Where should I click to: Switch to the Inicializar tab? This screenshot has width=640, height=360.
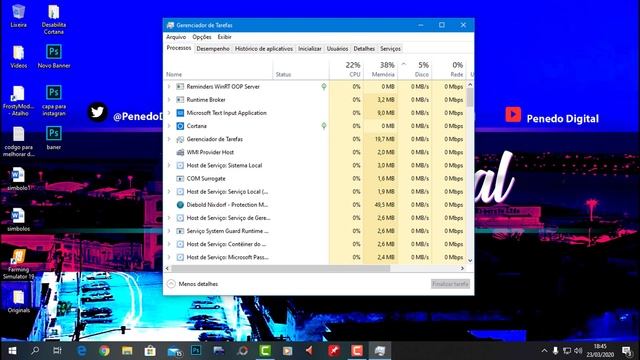[310, 49]
